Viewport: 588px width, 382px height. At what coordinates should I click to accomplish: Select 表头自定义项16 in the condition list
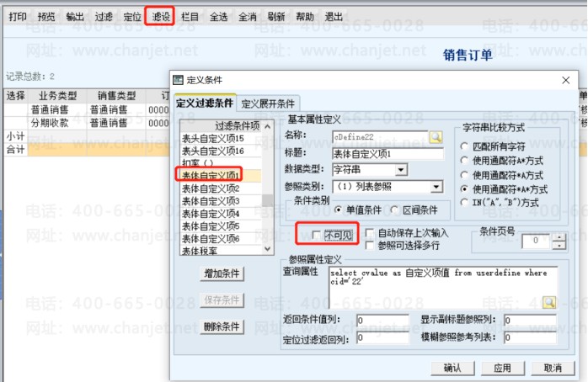[221, 151]
